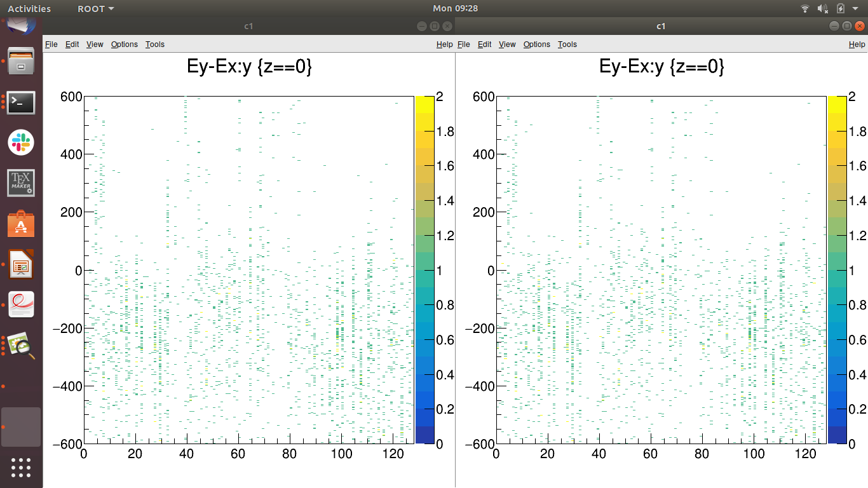Viewport: 868px width, 488px height.
Task: Open Edit menu in left c1 window
Action: (x=72, y=44)
